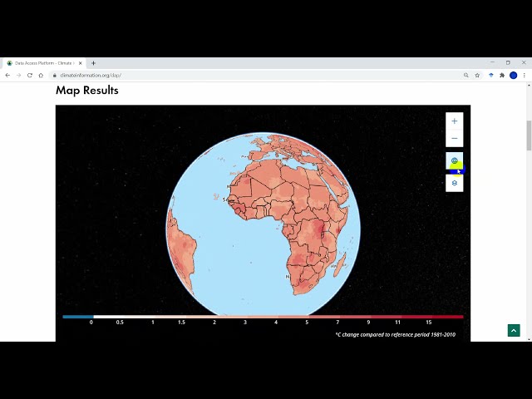The image size is (532, 399).
Task: Toggle the globe projection view button
Action: coord(455,160)
